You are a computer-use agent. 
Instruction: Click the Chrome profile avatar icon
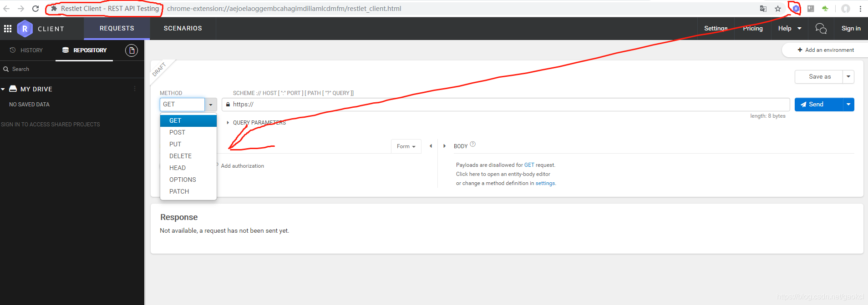[x=846, y=9]
